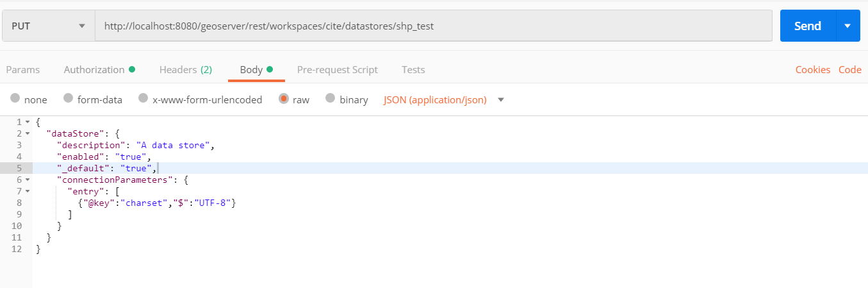The image size is (868, 288).
Task: Open the JSON (application/json) format dropdown
Action: point(443,100)
